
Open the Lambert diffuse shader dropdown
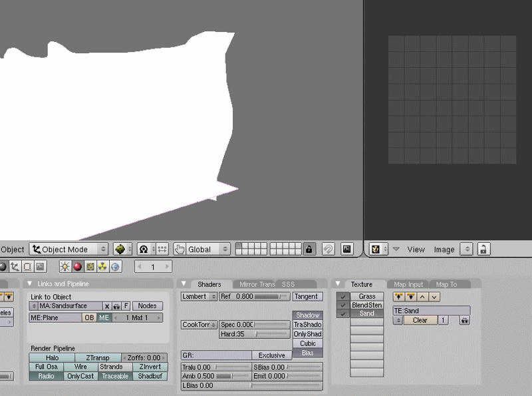[199, 296]
